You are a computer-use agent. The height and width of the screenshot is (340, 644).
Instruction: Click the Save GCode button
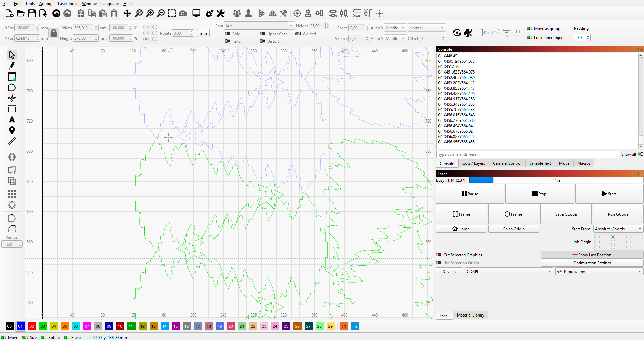click(566, 214)
